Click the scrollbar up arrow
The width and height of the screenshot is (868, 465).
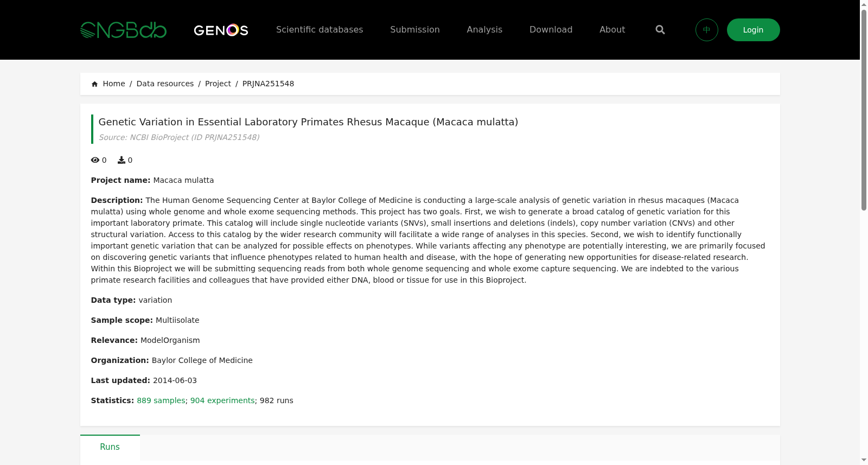(x=864, y=4)
